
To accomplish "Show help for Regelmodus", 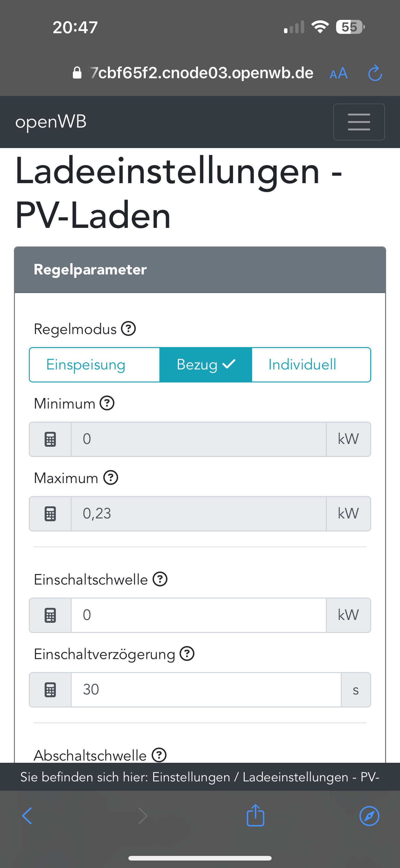I will (128, 328).
